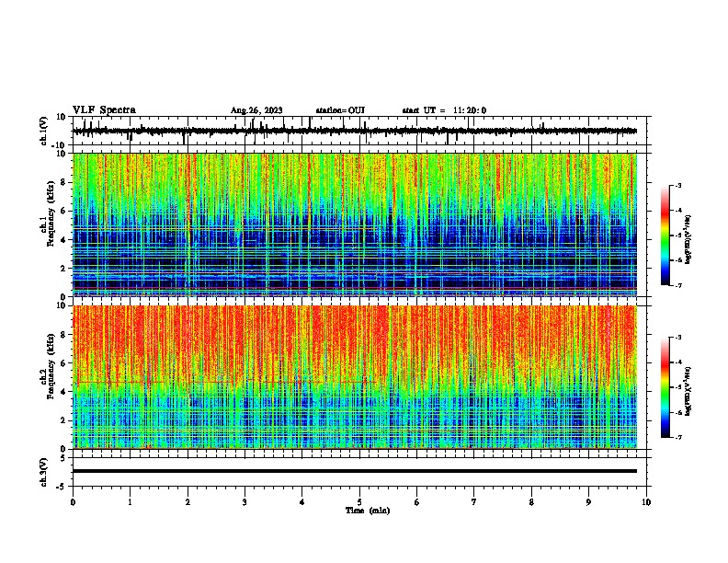728x563 pixels.
Task: Click the 4 kHz tick on ch.1 spectrogram
Action: (x=64, y=240)
